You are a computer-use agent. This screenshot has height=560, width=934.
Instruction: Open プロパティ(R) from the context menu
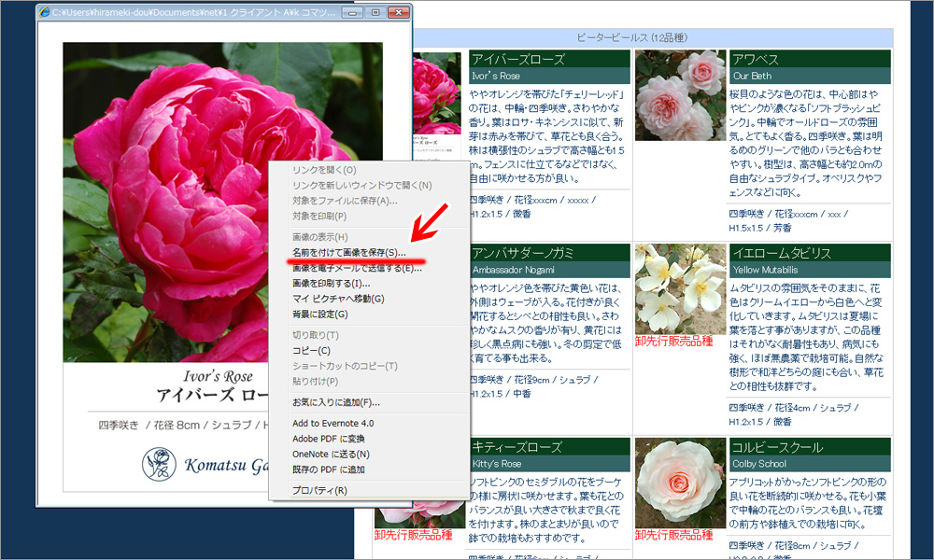point(319,490)
